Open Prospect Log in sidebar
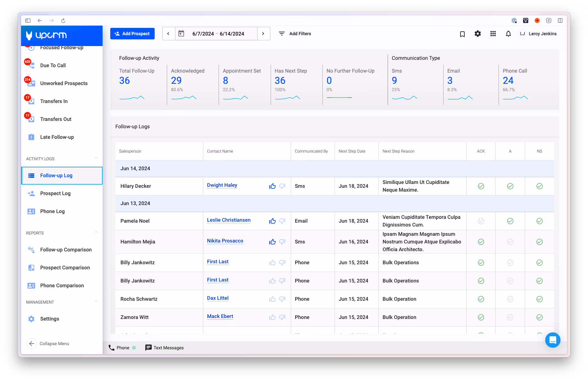The image size is (588, 381). (55, 194)
